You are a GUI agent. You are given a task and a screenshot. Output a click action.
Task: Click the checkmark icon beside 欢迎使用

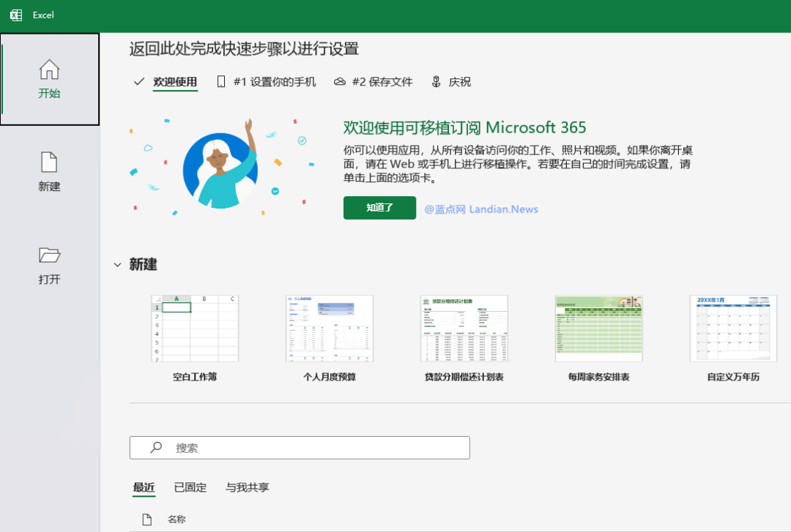pyautogui.click(x=139, y=82)
